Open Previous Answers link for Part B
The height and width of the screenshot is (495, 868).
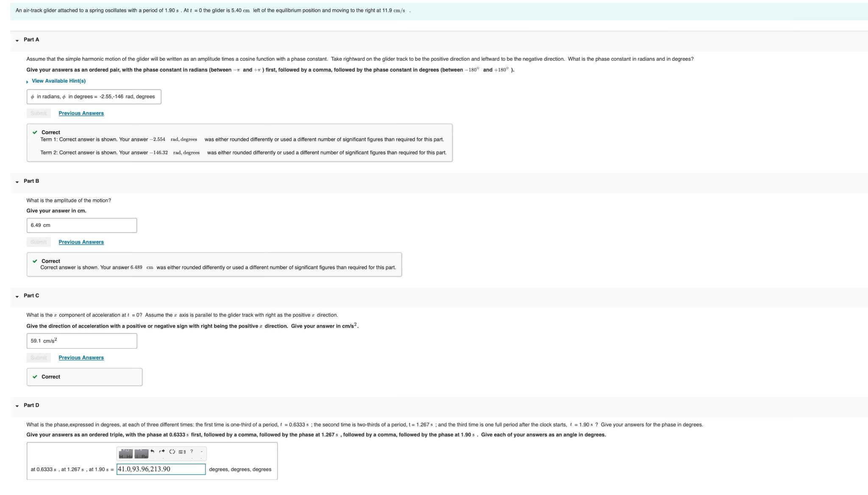point(81,242)
